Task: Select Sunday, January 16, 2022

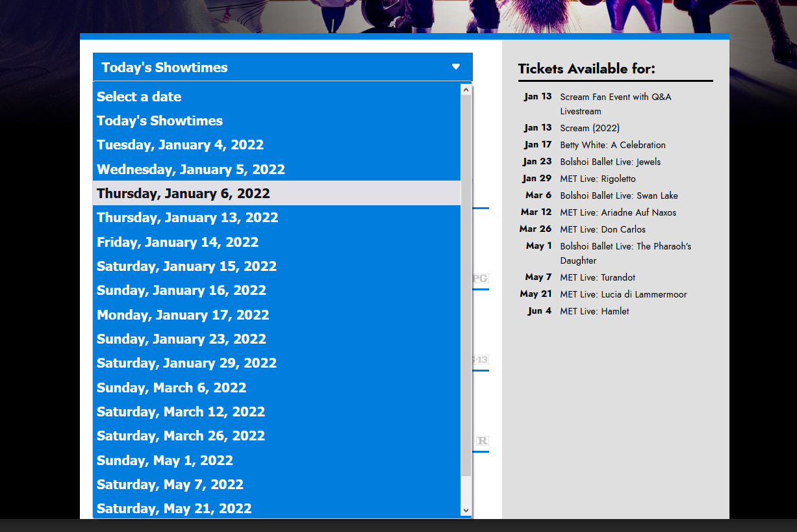Action: click(277, 290)
